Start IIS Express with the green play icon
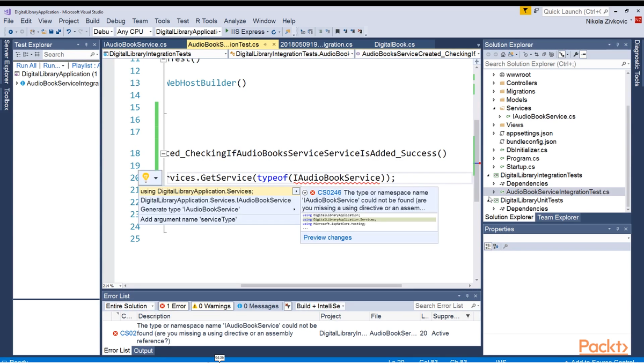Screen dimensions: 644x363 coord(227,32)
